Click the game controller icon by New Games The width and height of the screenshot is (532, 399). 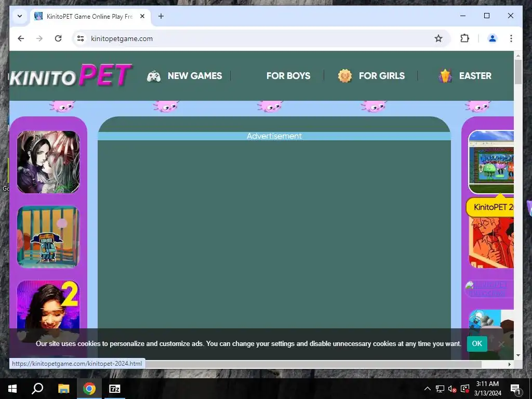tap(154, 76)
